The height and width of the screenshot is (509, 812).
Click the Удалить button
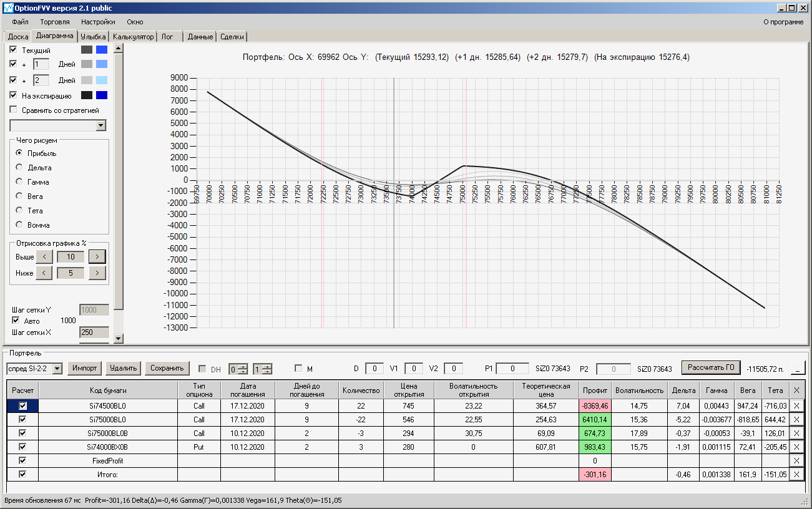123,368
